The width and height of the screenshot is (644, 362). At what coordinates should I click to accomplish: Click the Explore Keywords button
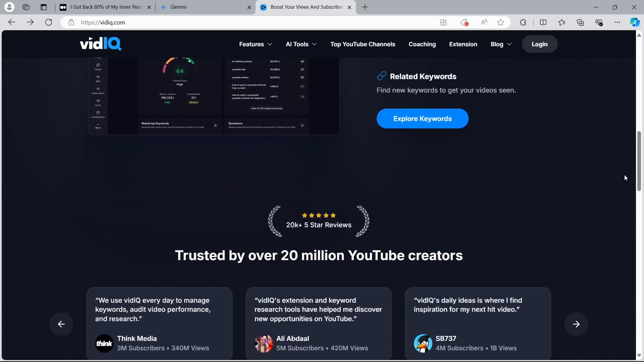422,118
